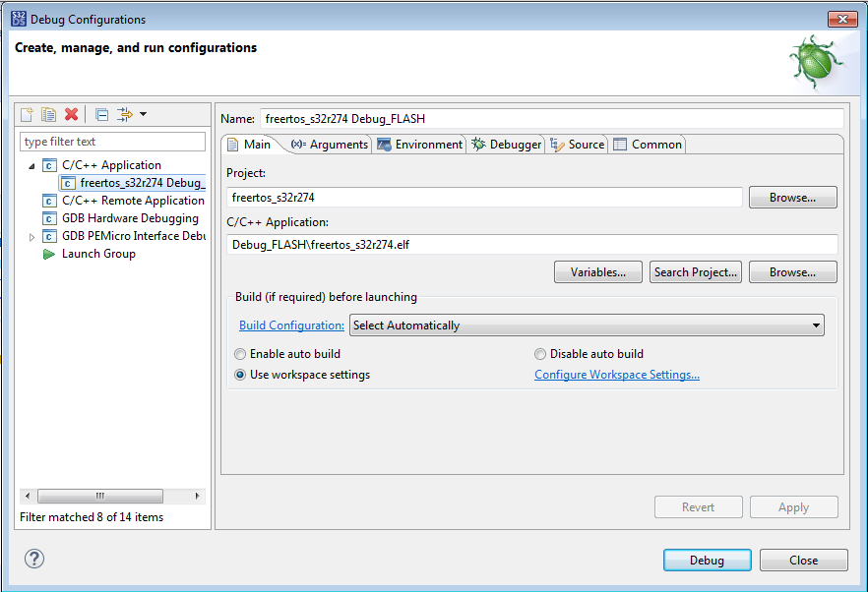This screenshot has width=868, height=592.
Task: Select the Launch Group tree entry
Action: pos(97,254)
